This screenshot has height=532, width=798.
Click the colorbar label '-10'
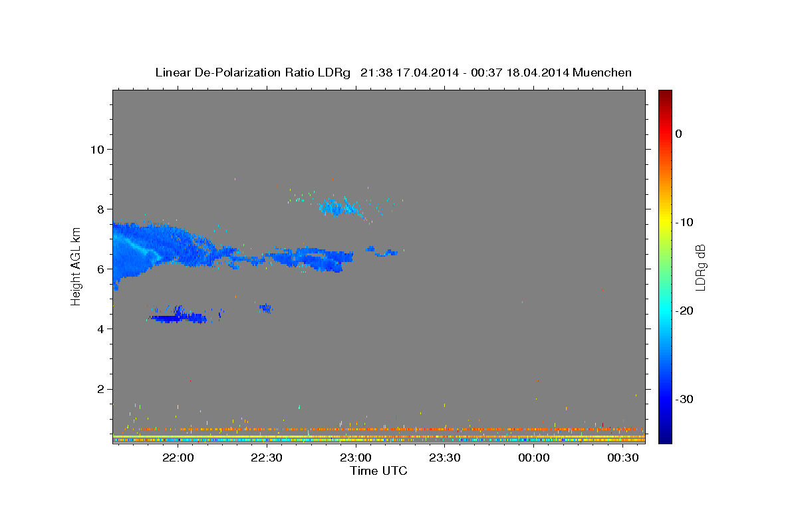click(x=685, y=222)
